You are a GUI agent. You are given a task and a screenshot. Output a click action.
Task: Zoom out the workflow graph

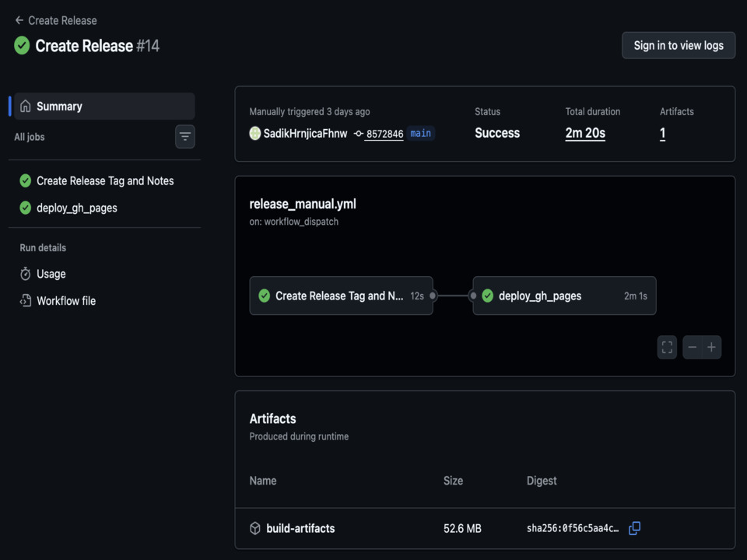[x=693, y=347]
